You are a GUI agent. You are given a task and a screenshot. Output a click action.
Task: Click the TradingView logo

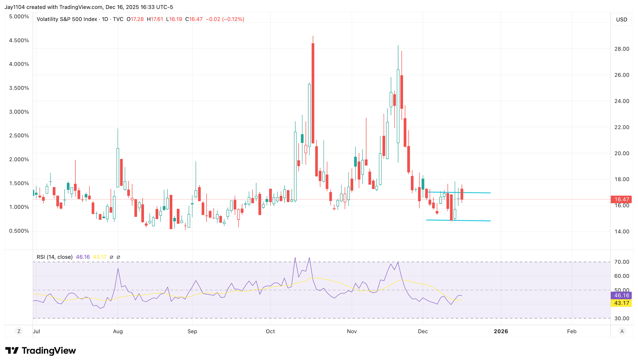(x=41, y=351)
